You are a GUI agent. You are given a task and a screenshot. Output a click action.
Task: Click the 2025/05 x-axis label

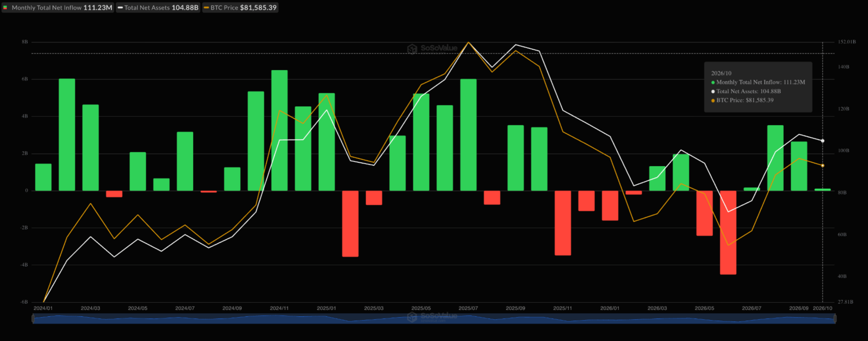click(421, 308)
